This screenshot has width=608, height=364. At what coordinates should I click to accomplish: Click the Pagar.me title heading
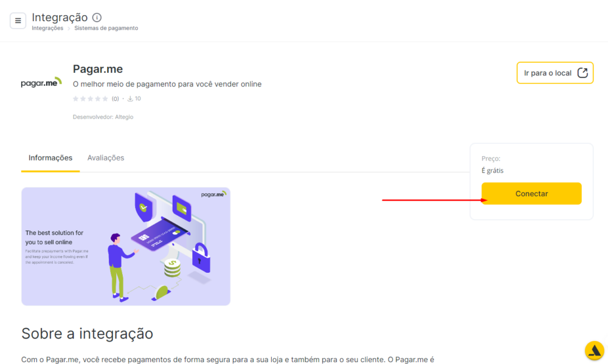click(x=98, y=69)
